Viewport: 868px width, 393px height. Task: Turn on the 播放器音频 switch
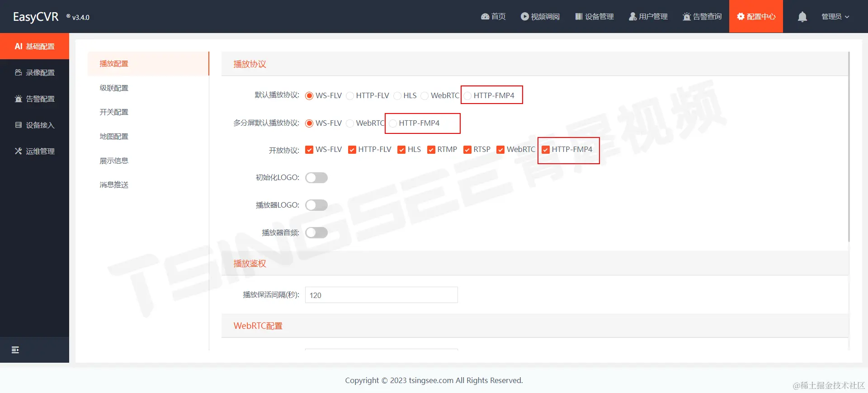pyautogui.click(x=316, y=233)
